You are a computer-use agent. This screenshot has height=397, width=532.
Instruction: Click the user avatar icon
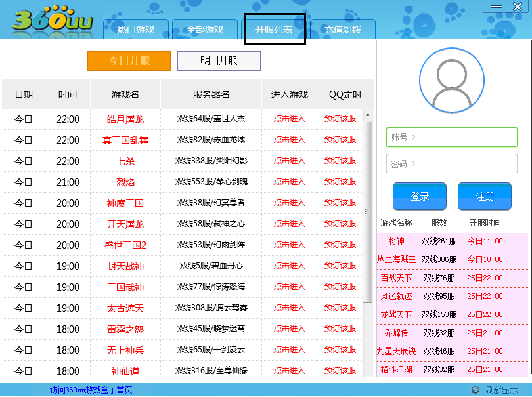pyautogui.click(x=452, y=80)
